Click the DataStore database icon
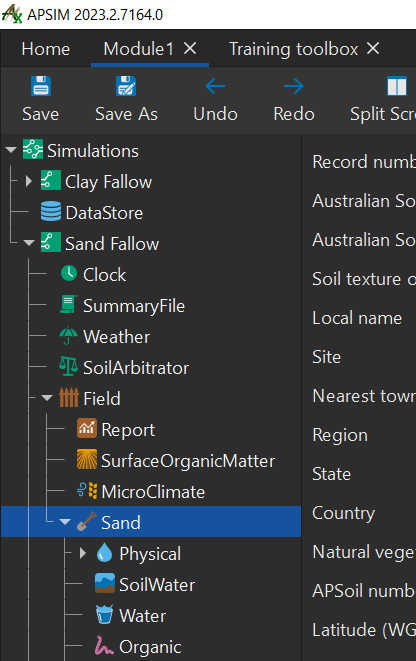 (51, 211)
